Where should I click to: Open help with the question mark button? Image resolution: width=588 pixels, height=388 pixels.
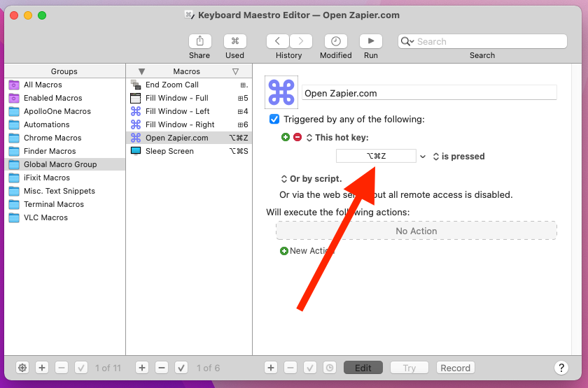pos(561,368)
